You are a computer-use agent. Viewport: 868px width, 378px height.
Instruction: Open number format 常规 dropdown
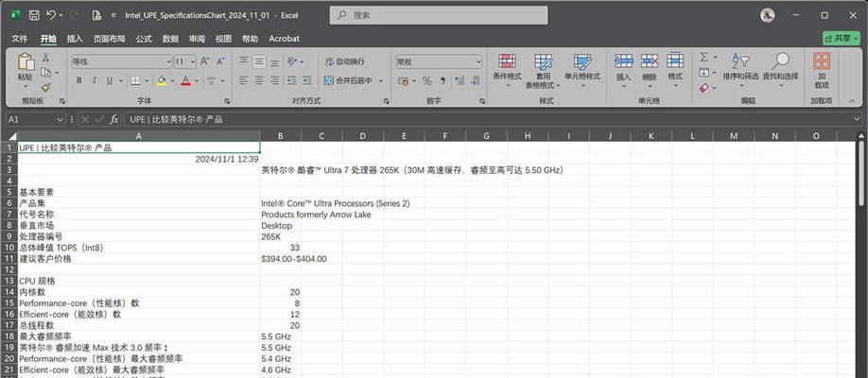point(478,61)
